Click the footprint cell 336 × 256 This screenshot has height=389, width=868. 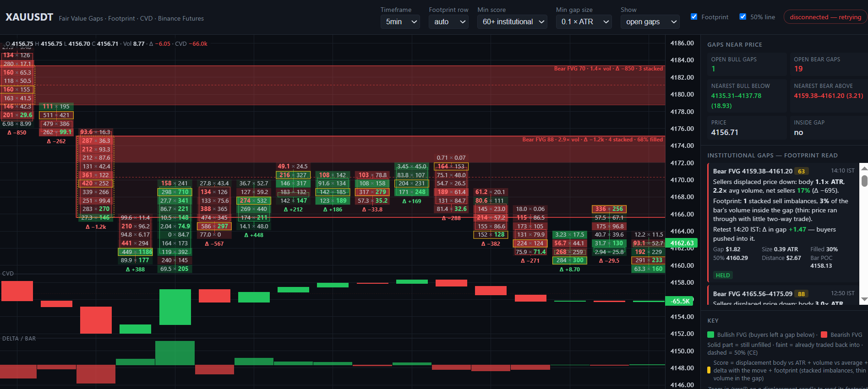(x=609, y=209)
